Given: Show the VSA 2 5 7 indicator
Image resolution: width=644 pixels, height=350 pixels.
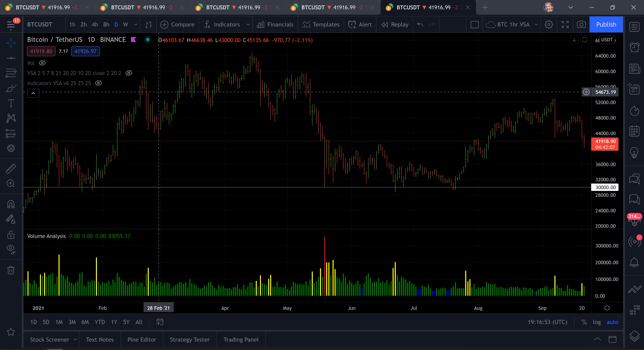Looking at the screenshot, I should pyautogui.click(x=129, y=73).
